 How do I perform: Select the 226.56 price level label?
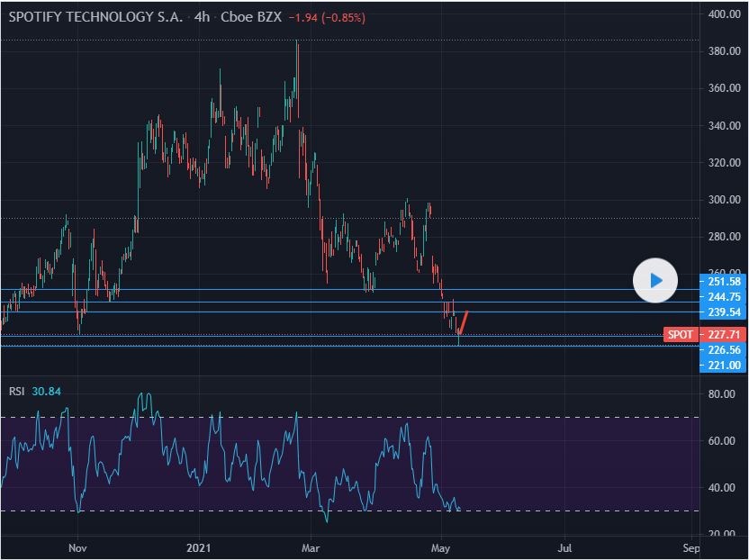point(723,350)
